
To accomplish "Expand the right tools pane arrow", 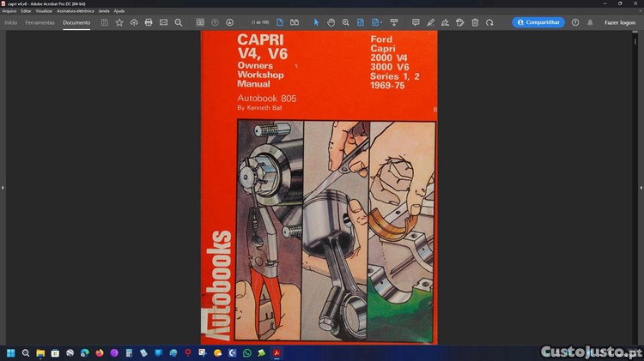I will tap(641, 187).
